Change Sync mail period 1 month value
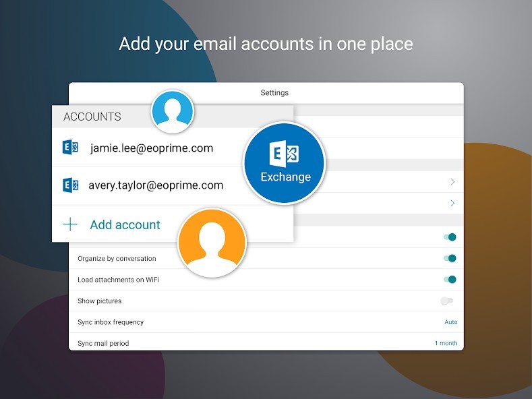 click(x=446, y=343)
